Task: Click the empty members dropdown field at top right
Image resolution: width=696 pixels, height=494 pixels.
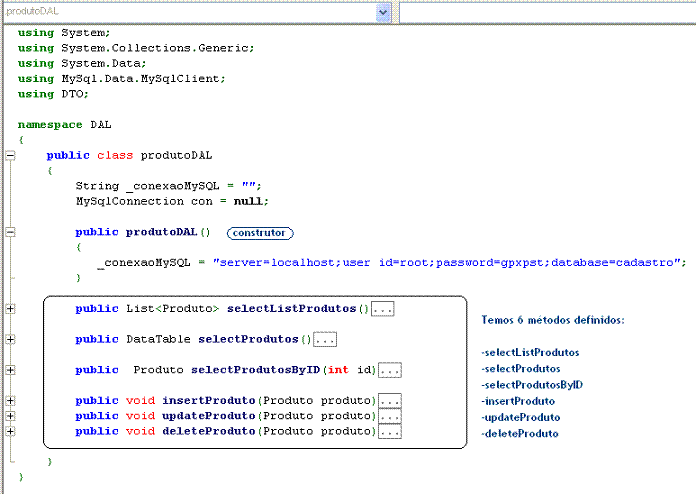Action: (548, 12)
